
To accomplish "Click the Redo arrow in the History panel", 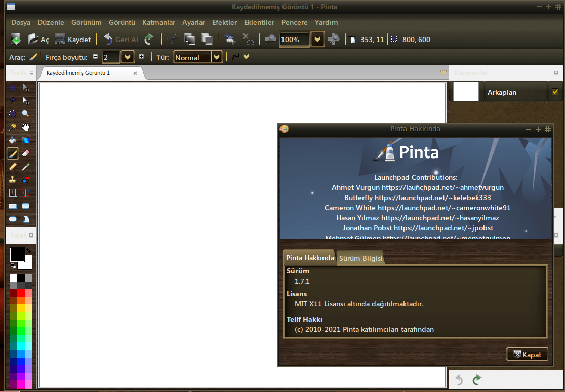I will point(477,380).
